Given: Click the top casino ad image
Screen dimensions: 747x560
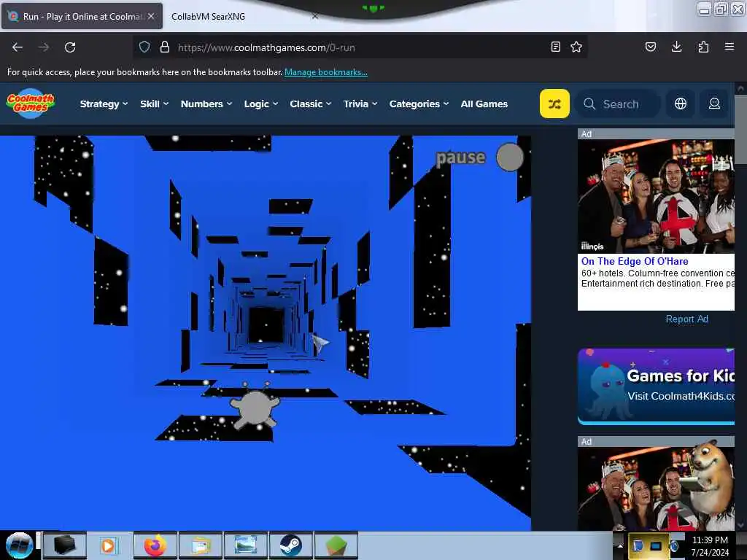Looking at the screenshot, I should click(656, 195).
